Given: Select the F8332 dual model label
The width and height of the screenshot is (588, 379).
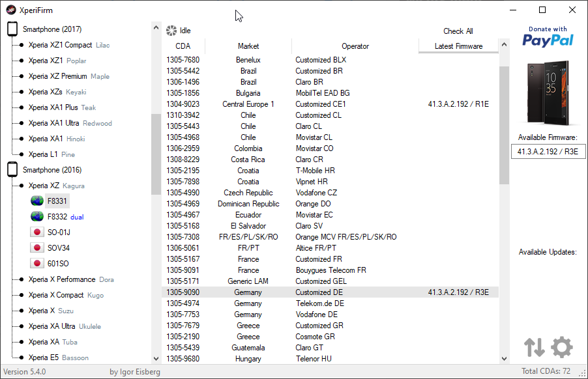Looking at the screenshot, I should (x=65, y=217).
